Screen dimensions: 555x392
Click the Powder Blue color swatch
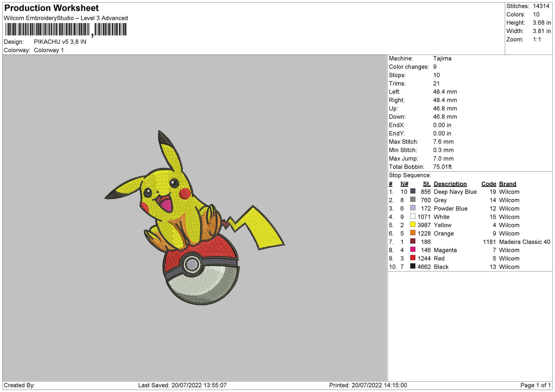tap(413, 208)
